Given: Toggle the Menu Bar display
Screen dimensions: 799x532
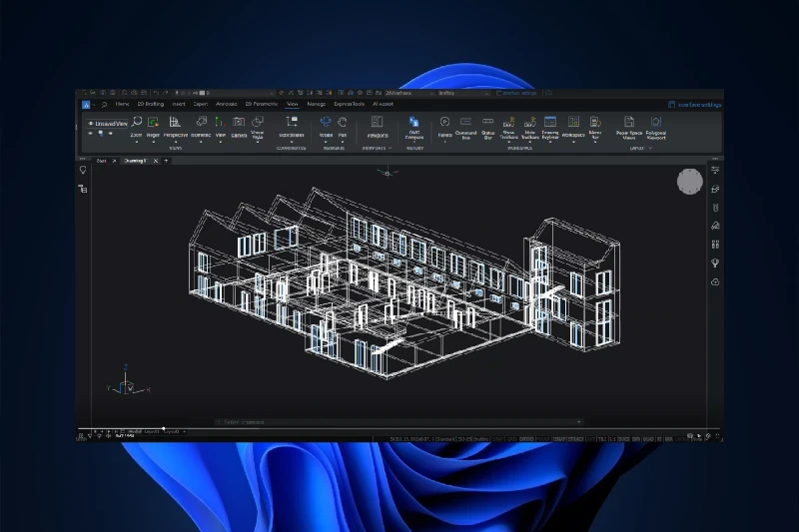Looking at the screenshot, I should [595, 125].
